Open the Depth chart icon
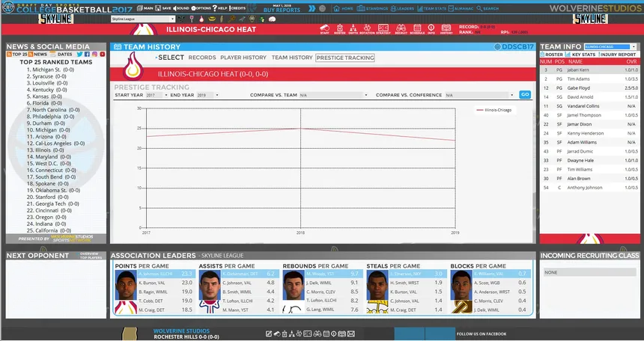This screenshot has width=644, height=341. click(x=353, y=28)
